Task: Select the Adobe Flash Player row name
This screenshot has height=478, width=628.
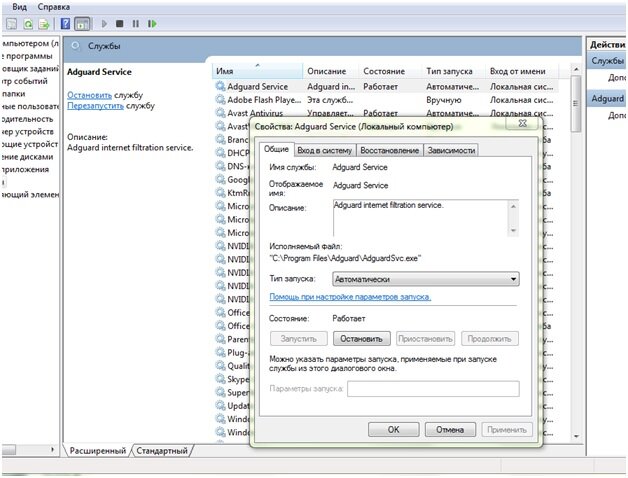Action: (x=264, y=100)
